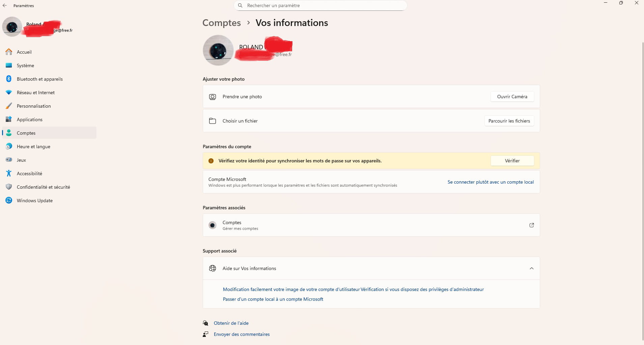Click the Accessibilité figure icon
This screenshot has height=345, width=644.
pyautogui.click(x=9, y=173)
